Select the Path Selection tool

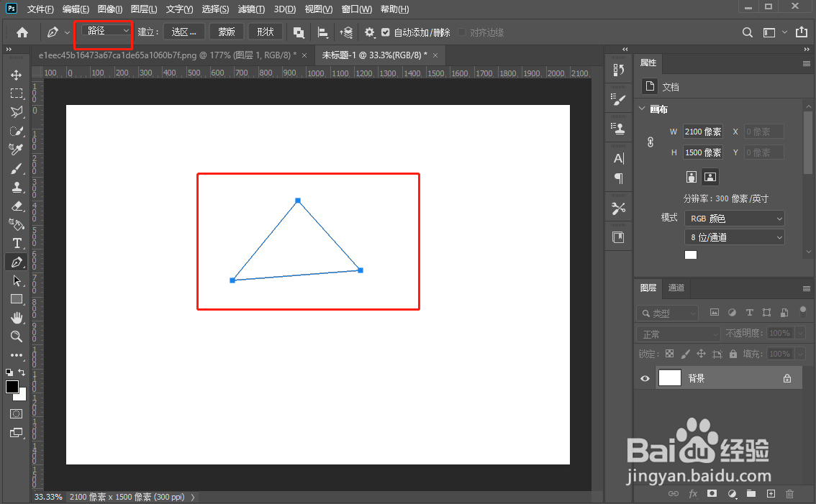16,281
